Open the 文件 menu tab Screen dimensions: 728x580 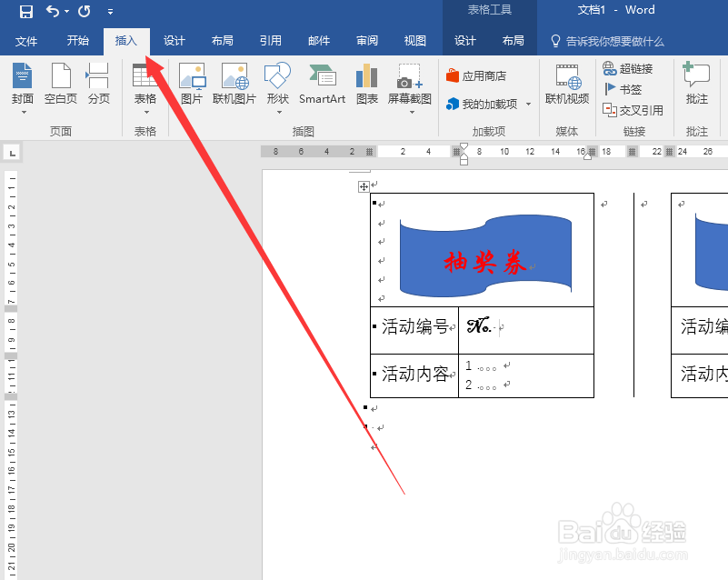point(26,41)
